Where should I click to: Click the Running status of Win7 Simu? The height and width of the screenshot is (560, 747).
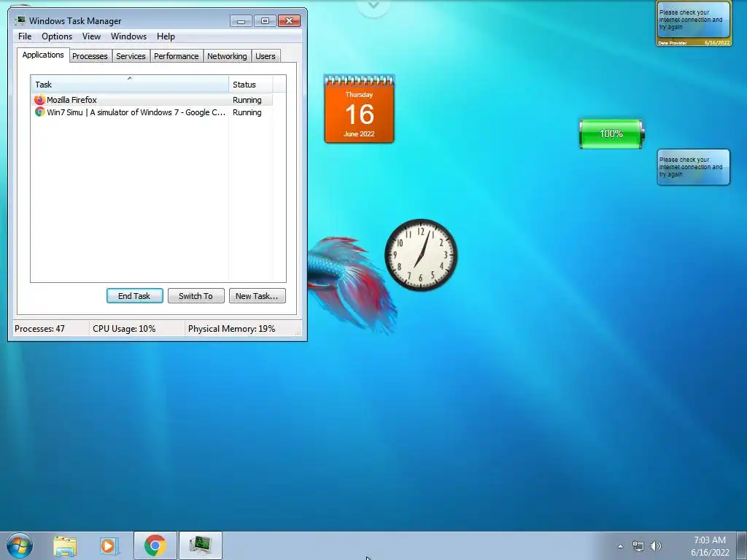[247, 112]
